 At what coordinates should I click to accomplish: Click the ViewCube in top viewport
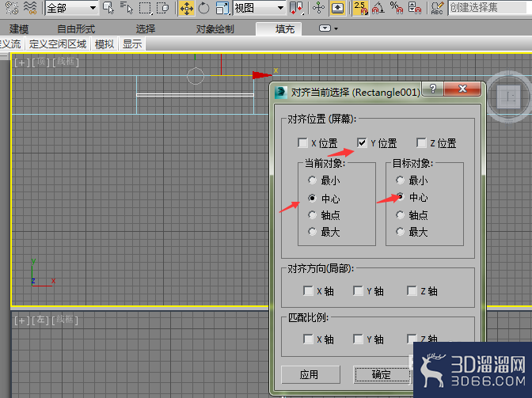[508, 97]
